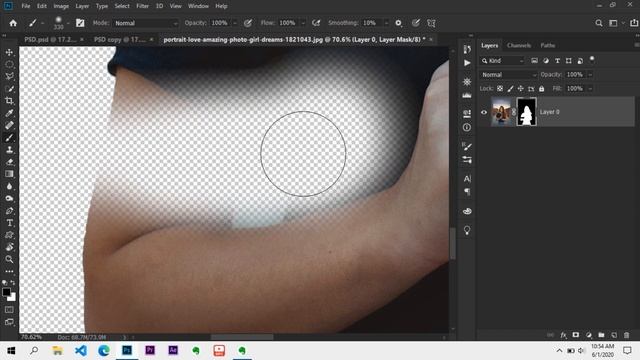Select the Horizontal Type tool

pyautogui.click(x=9, y=223)
